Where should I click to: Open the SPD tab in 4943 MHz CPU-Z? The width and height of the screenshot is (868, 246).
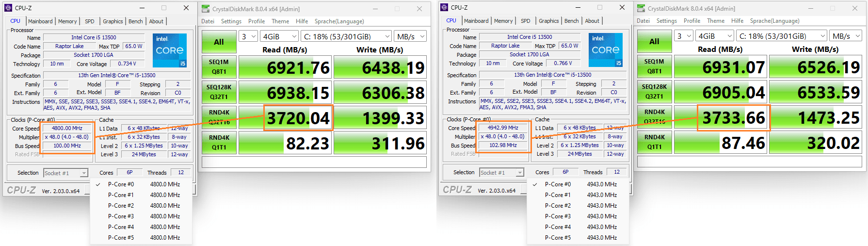coord(526,21)
